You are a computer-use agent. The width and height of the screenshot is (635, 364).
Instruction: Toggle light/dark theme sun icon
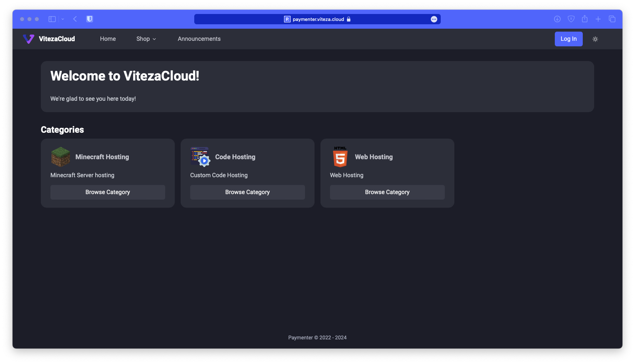click(x=595, y=39)
